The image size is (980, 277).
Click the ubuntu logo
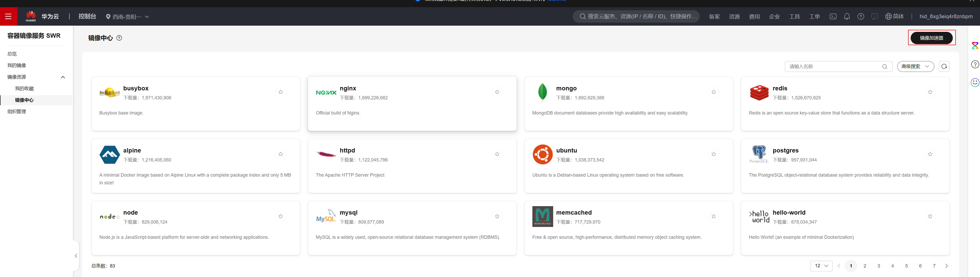[542, 155]
